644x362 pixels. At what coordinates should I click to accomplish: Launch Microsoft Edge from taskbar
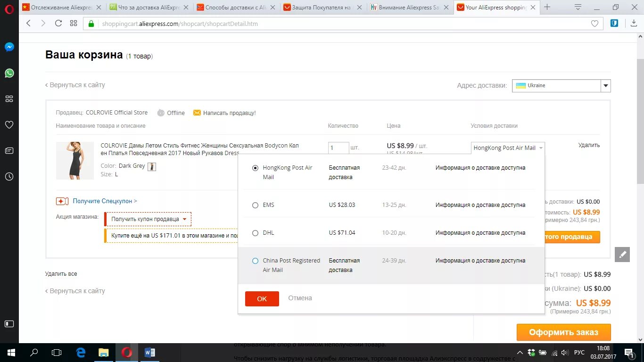point(81,353)
